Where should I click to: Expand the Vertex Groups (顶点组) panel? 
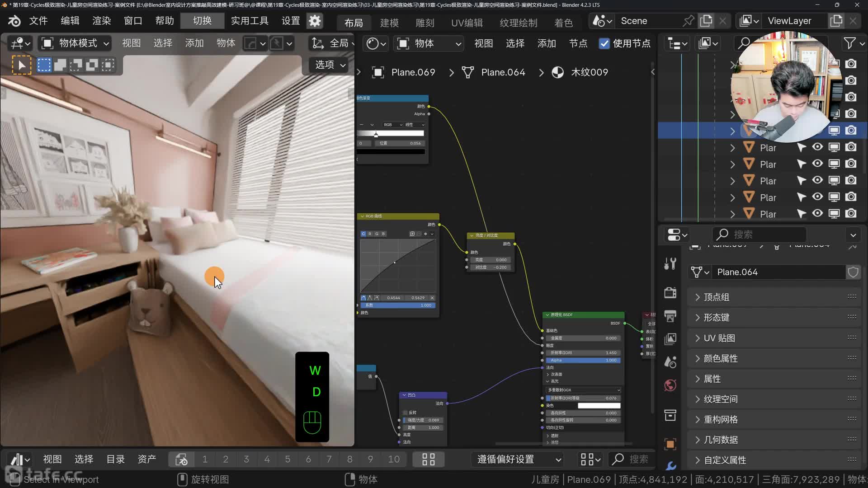(717, 297)
